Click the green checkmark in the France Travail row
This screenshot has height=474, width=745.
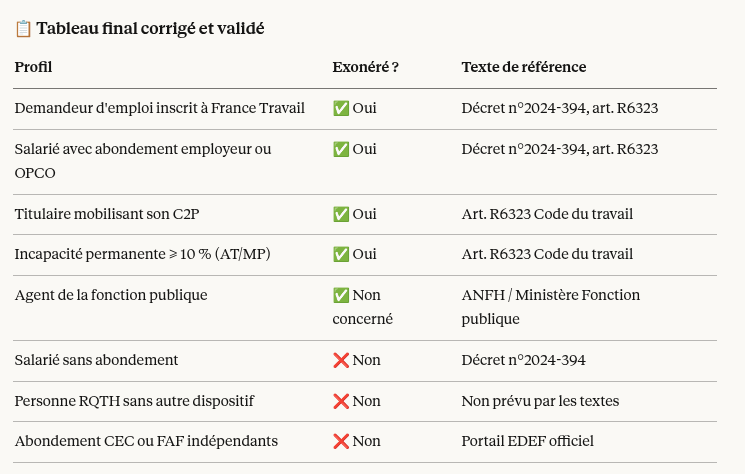[x=341, y=108]
